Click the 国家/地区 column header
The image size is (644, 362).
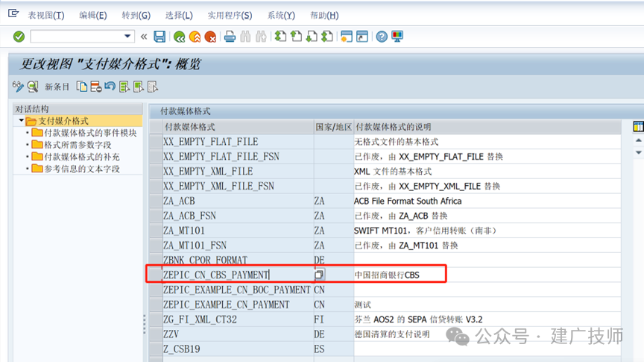(333, 127)
